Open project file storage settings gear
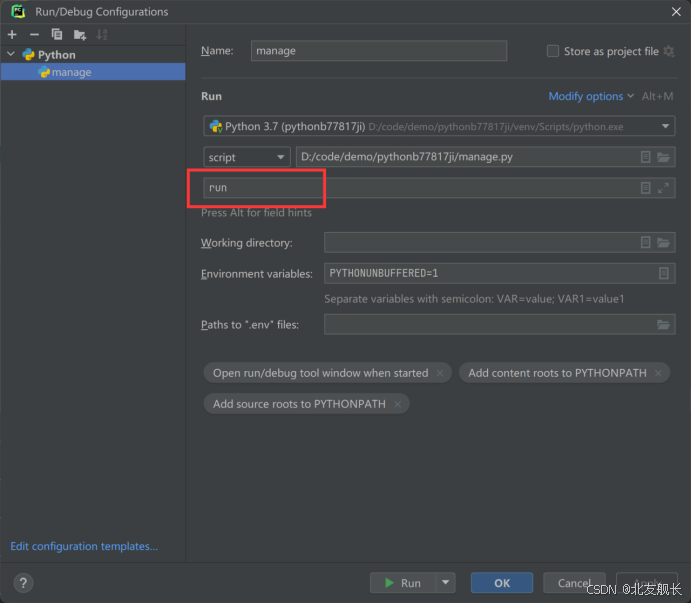This screenshot has height=604, width=691. pos(669,51)
